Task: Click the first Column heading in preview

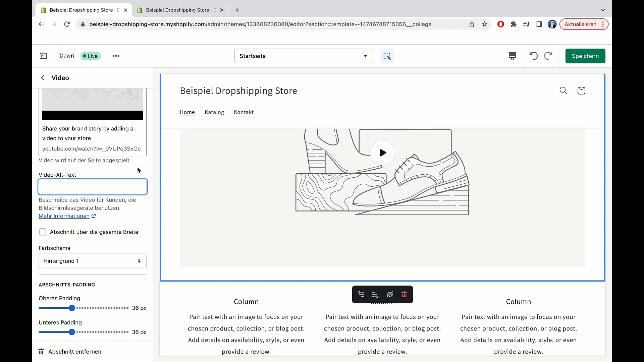Action: [x=246, y=302]
